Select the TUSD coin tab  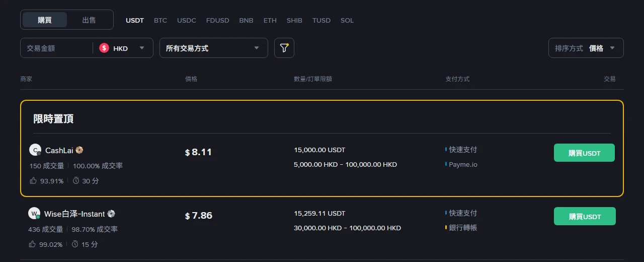pos(321,21)
